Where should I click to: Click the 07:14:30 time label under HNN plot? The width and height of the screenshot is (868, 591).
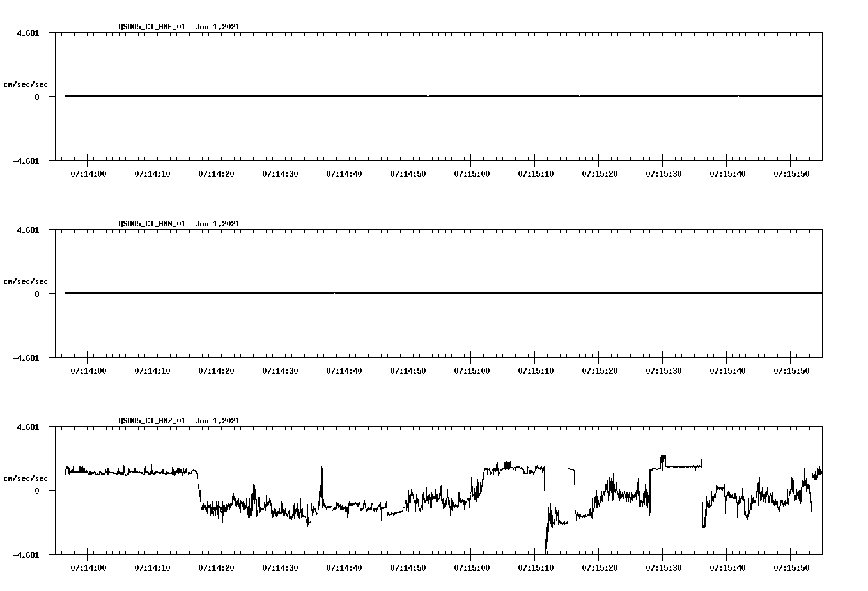click(280, 370)
